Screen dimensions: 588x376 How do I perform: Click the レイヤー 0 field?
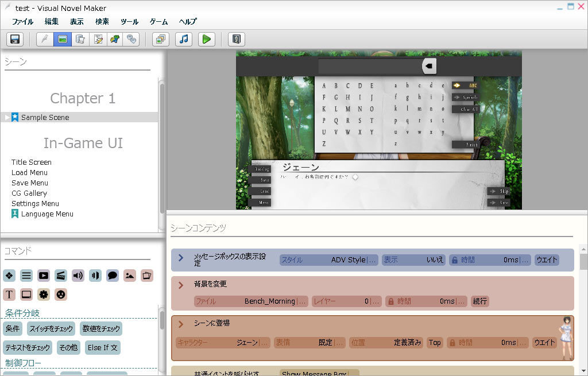pyautogui.click(x=347, y=301)
